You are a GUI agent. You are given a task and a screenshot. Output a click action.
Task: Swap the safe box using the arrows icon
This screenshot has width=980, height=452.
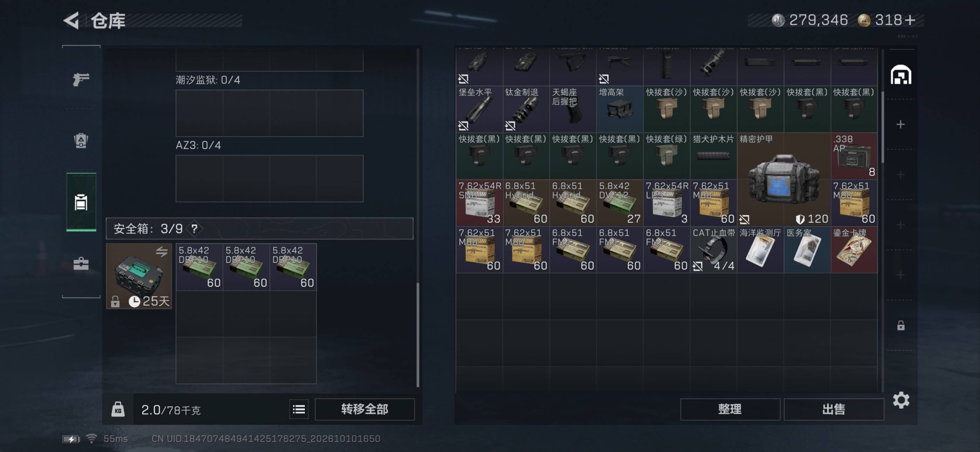pos(162,252)
